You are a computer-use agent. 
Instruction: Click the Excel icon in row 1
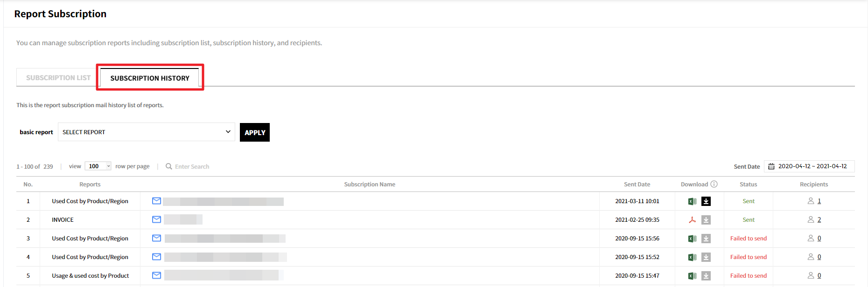click(692, 201)
